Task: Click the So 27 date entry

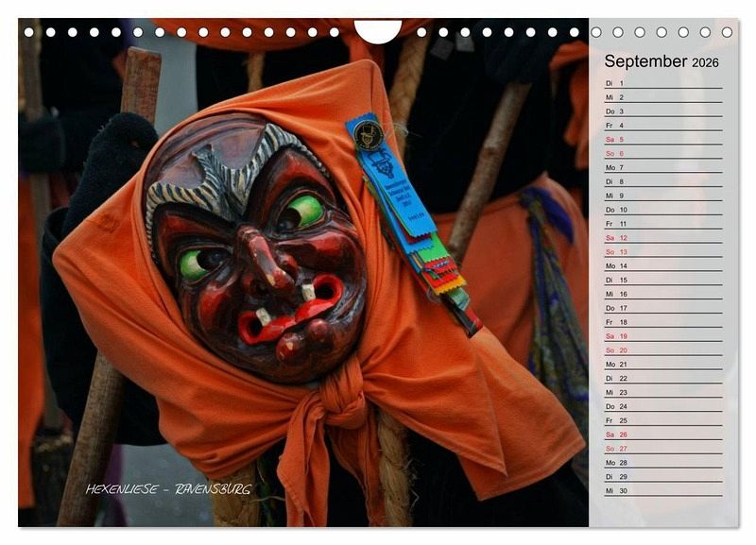Action: [662, 449]
